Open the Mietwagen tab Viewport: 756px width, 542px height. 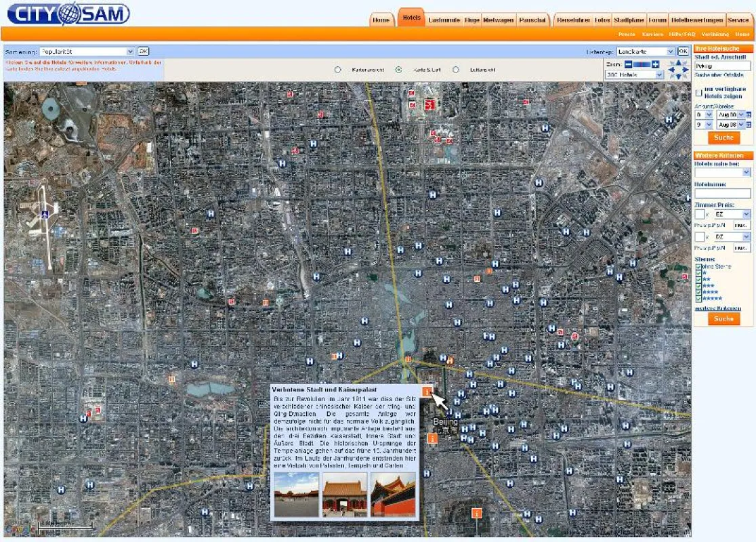pos(499,20)
